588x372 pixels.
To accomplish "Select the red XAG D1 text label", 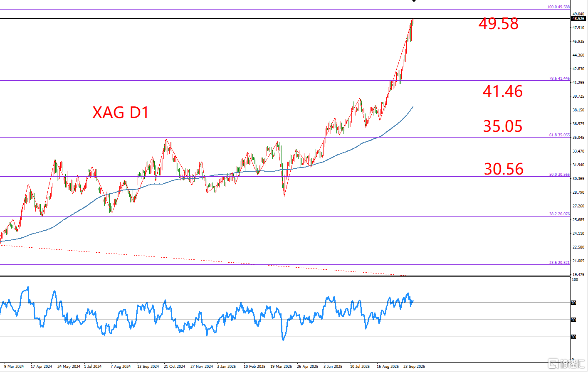I will (x=120, y=113).
